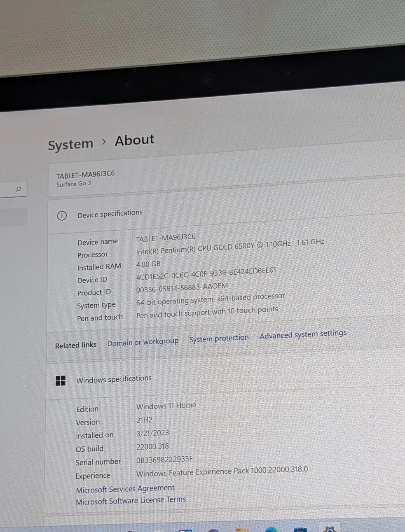Select the 10 touch points support value
The image size is (405, 532).
click(207, 313)
